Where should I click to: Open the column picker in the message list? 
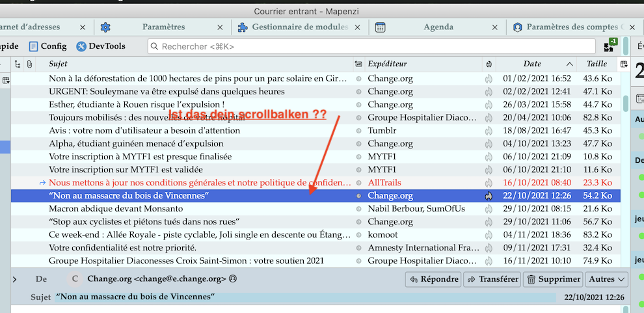click(624, 64)
